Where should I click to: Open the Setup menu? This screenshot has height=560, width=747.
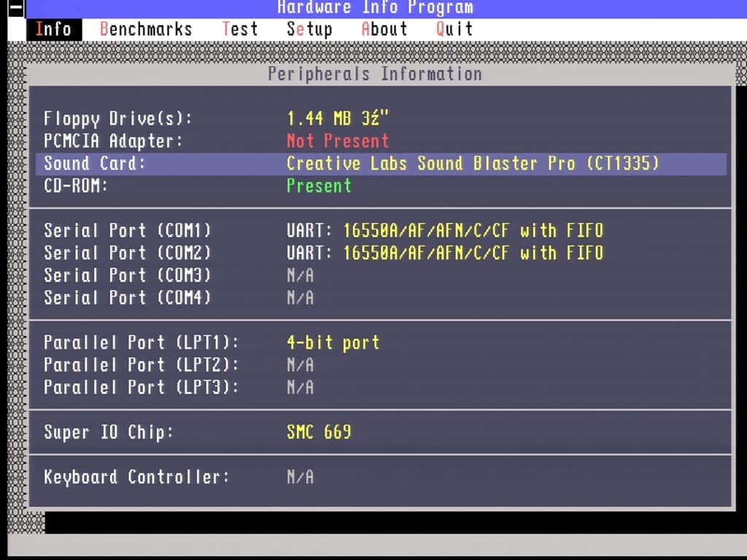tap(309, 29)
